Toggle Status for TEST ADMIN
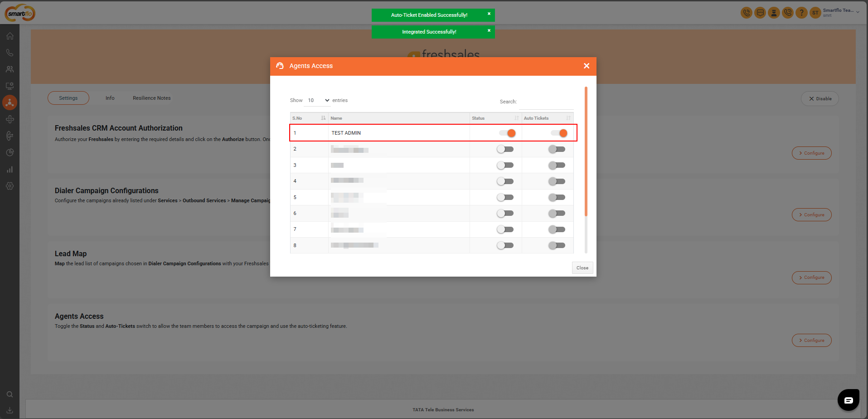The image size is (868, 419). 507,133
